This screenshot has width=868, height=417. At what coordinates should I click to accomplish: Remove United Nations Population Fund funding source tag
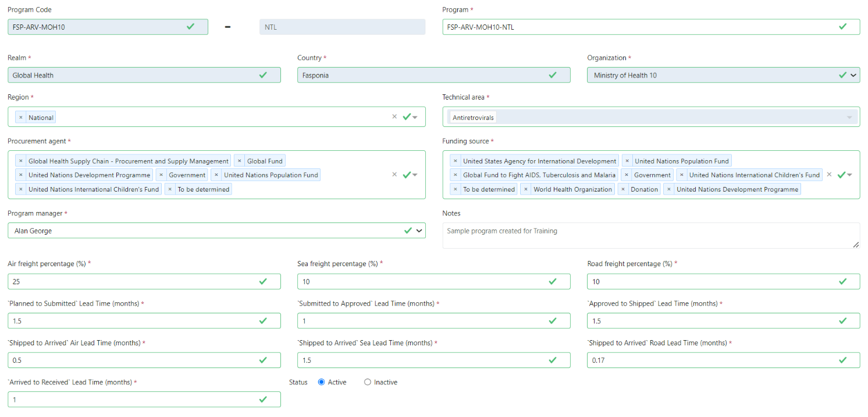(x=627, y=161)
